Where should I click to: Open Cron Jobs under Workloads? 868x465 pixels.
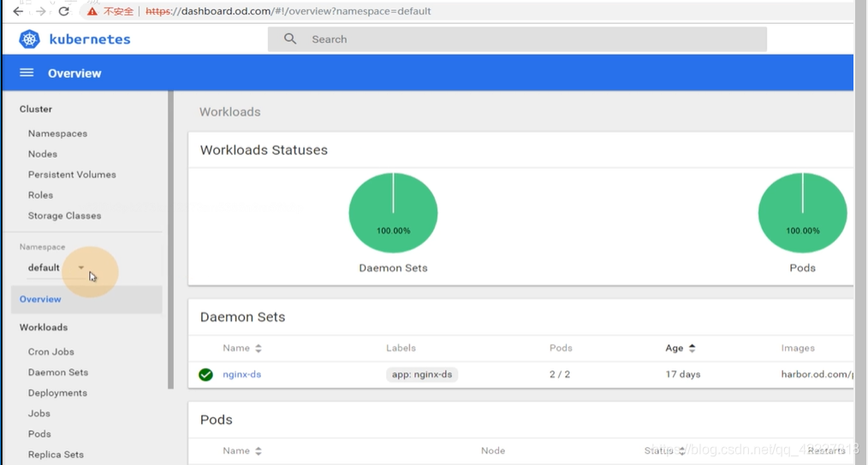point(51,351)
